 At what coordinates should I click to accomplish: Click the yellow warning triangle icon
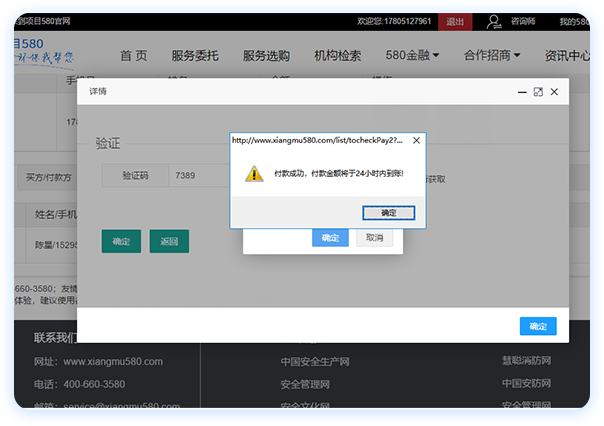[254, 174]
